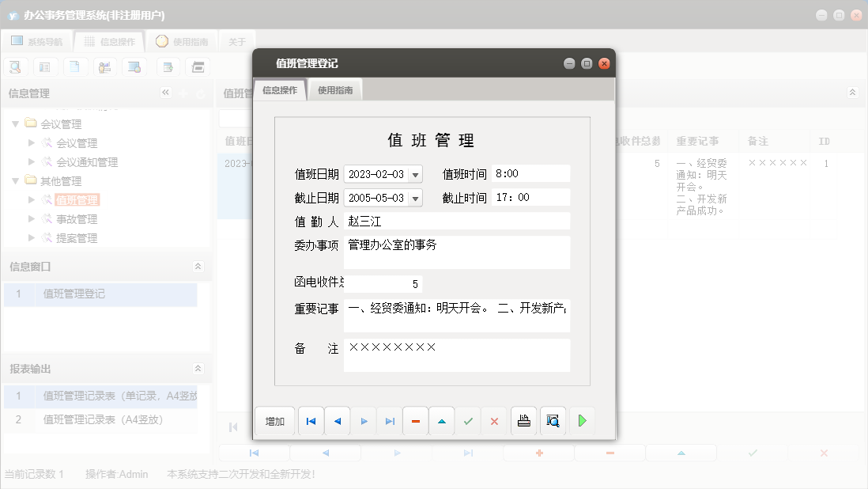Click the 增加 button to add a record
The height and width of the screenshot is (489, 868).
point(274,421)
